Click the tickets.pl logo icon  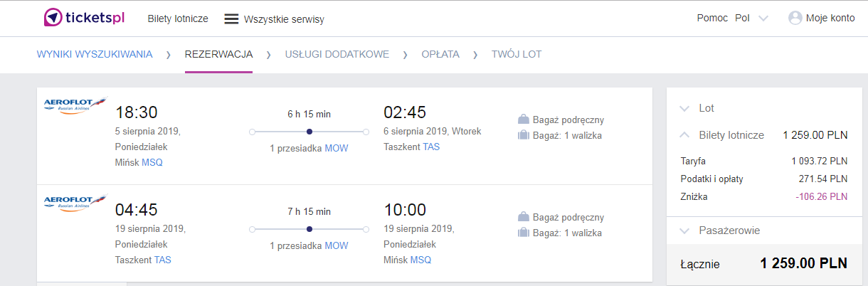[53, 18]
